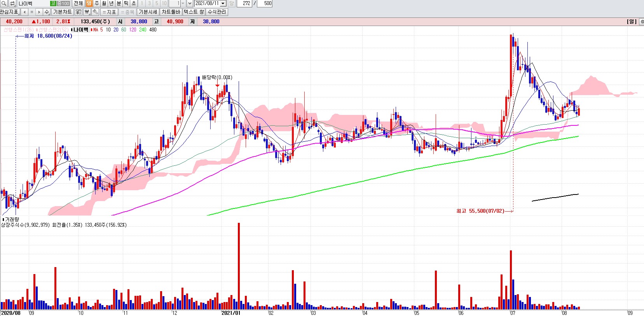644x316 pixels.
Task: Open the interval value dropdown arrow
Action: [x=183, y=3]
